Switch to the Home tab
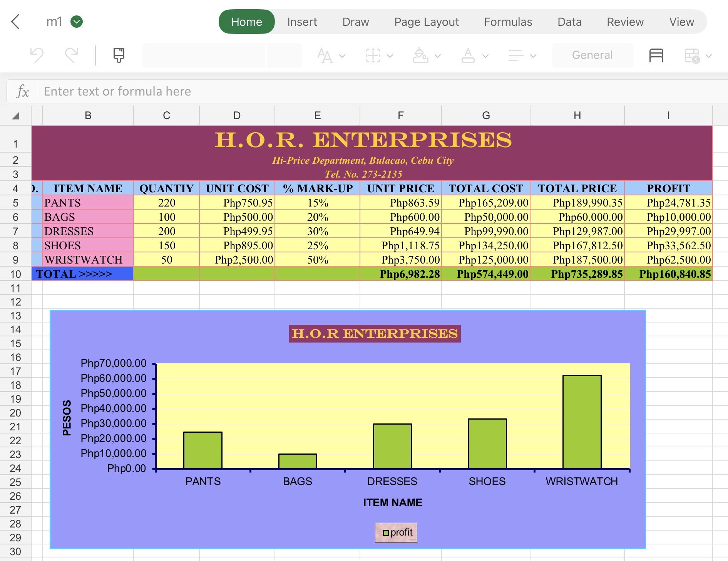The height and width of the screenshot is (561, 728). click(x=247, y=22)
